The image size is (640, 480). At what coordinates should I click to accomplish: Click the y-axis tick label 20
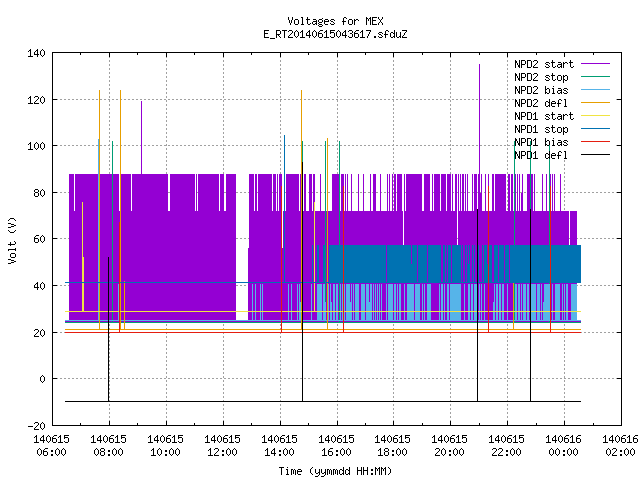[39, 333]
